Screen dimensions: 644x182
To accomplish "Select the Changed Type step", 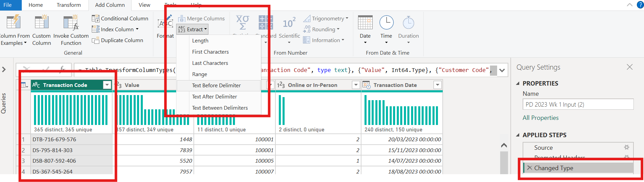I will point(578,168).
